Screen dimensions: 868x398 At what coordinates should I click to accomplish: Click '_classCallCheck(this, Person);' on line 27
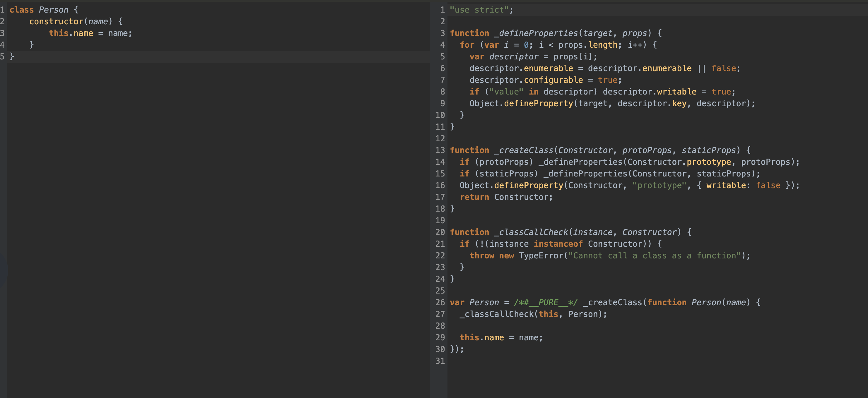click(533, 314)
